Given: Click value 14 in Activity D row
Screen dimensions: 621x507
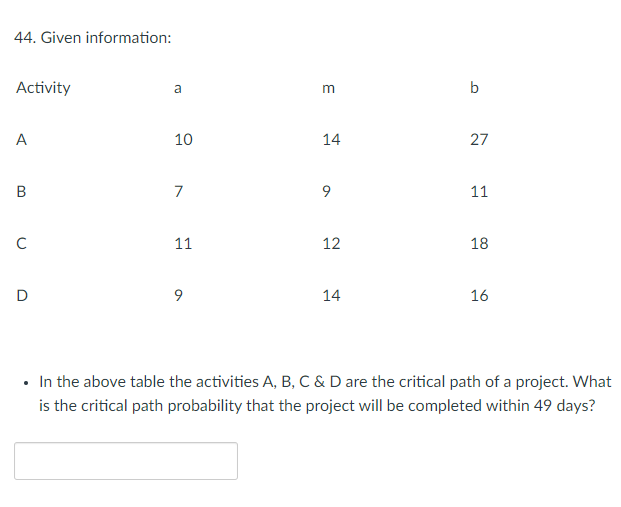Looking at the screenshot, I should point(331,296).
